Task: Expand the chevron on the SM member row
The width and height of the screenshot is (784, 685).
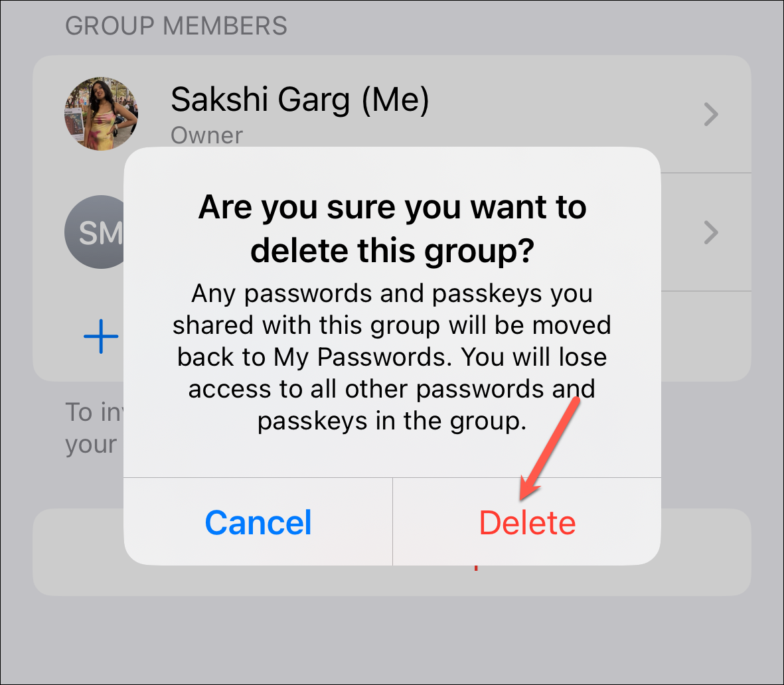Action: coord(710,232)
